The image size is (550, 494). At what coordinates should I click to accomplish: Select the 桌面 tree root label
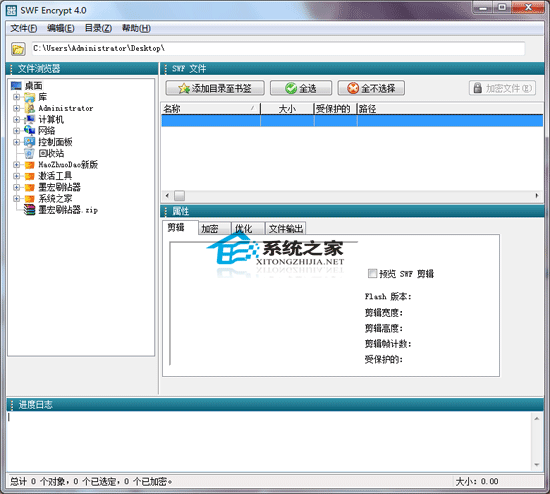[33, 86]
